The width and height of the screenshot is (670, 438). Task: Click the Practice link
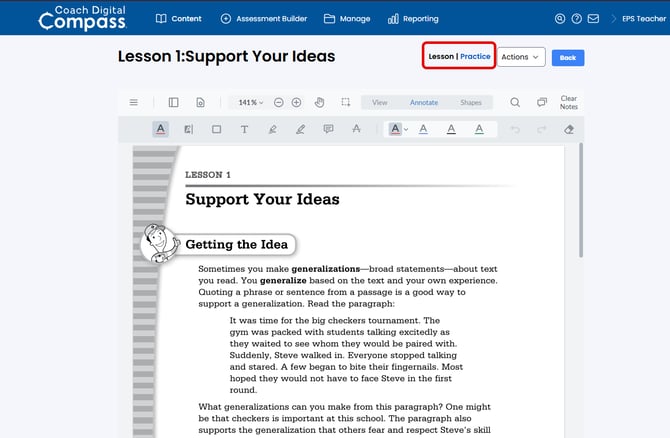pyautogui.click(x=475, y=57)
